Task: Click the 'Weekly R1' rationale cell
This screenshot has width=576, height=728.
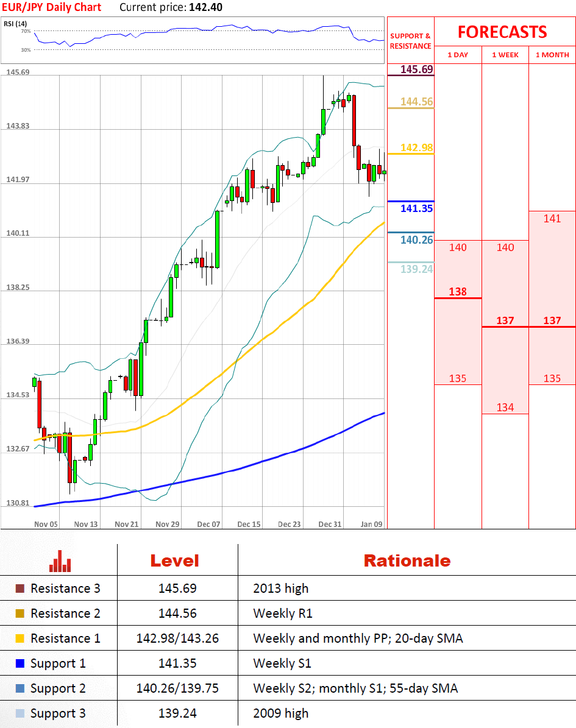Action: pyautogui.click(x=283, y=614)
